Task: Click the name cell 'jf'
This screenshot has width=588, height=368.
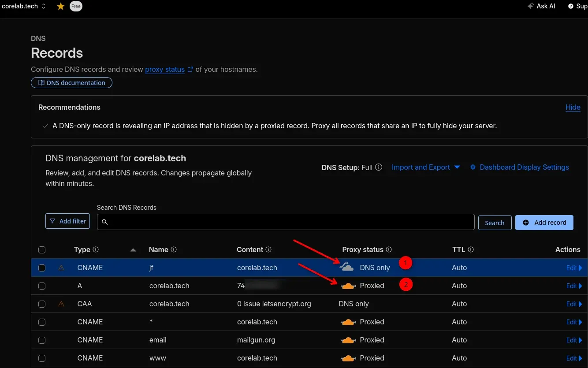Action: [151, 268]
